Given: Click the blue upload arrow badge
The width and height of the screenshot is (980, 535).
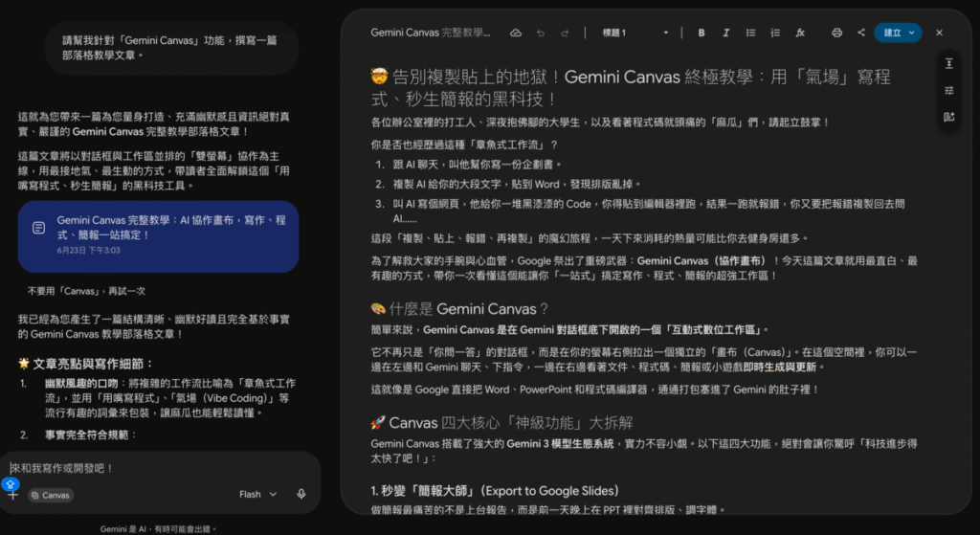Looking at the screenshot, I should click(x=10, y=484).
